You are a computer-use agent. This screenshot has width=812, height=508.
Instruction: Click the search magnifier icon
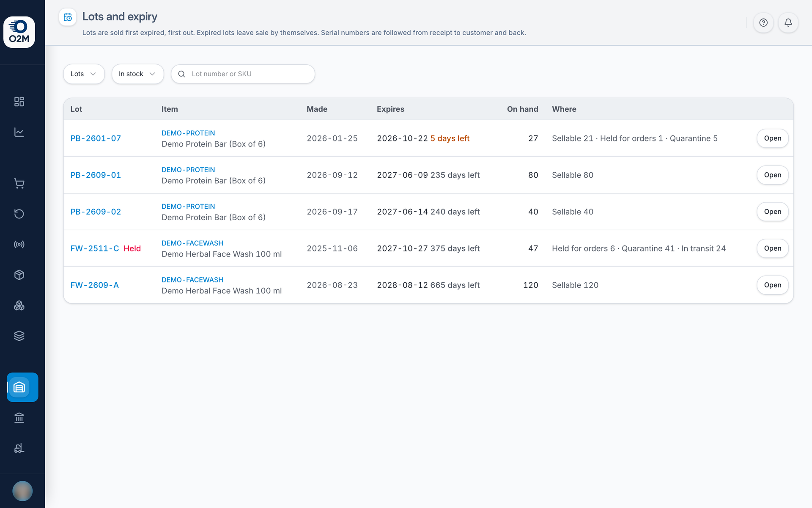point(181,74)
